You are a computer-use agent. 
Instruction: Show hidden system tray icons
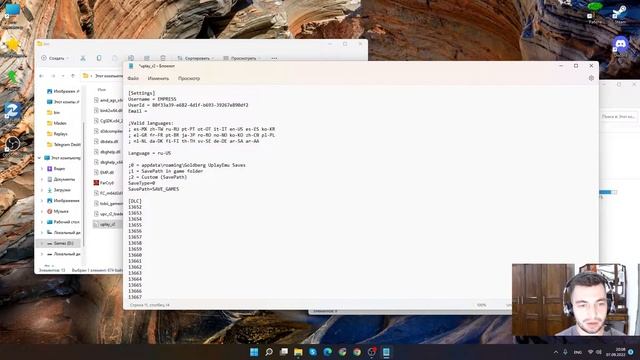click(556, 352)
